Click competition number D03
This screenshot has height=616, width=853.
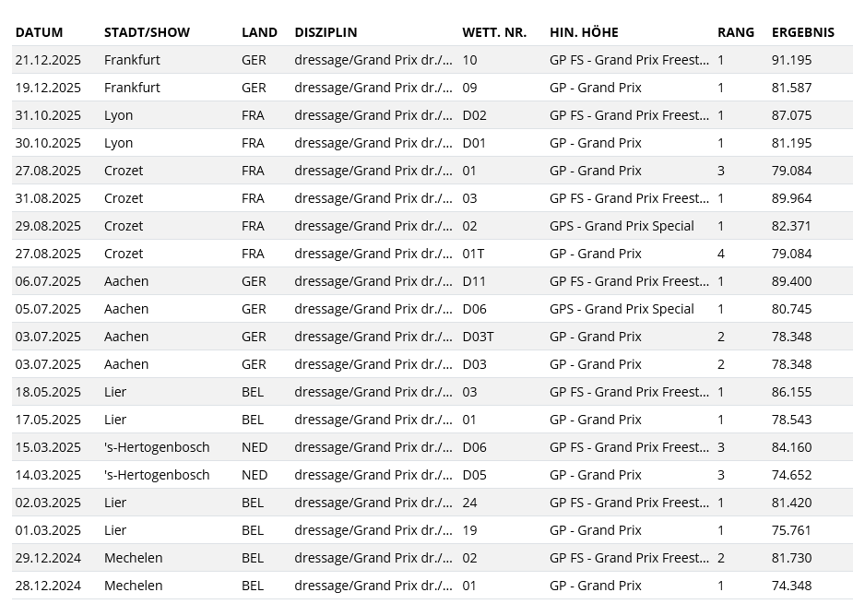474,364
